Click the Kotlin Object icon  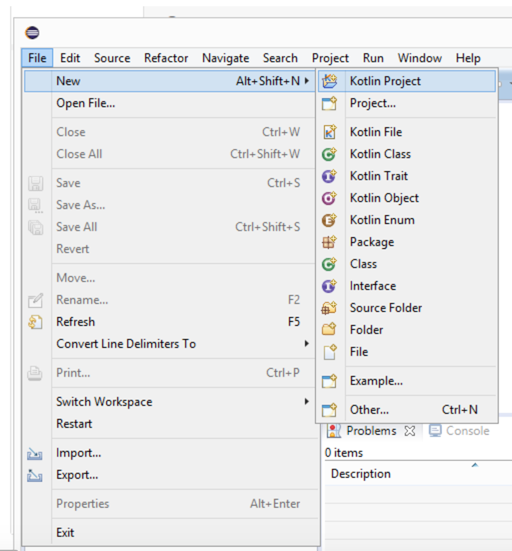(x=329, y=198)
